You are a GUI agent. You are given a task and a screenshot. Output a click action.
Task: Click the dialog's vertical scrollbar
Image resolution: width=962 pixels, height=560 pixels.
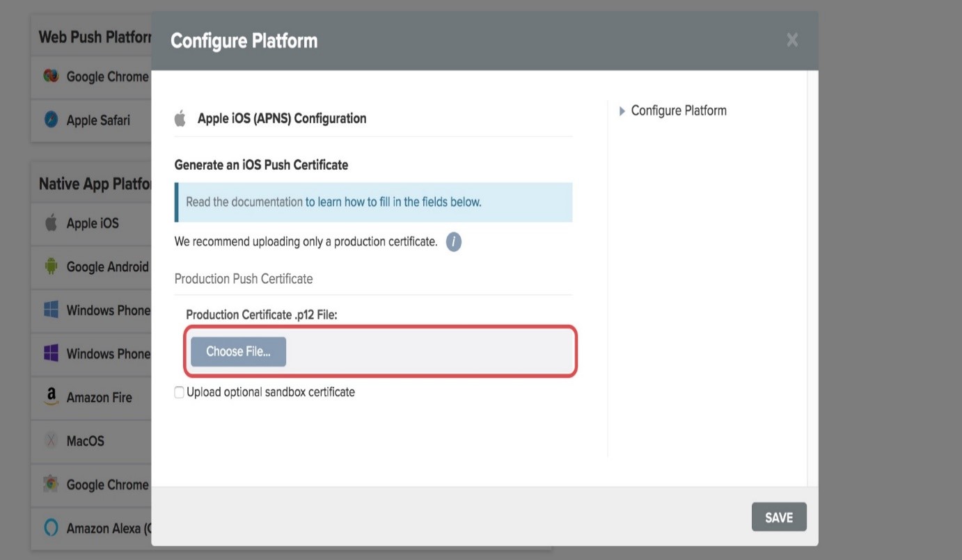tap(812, 278)
